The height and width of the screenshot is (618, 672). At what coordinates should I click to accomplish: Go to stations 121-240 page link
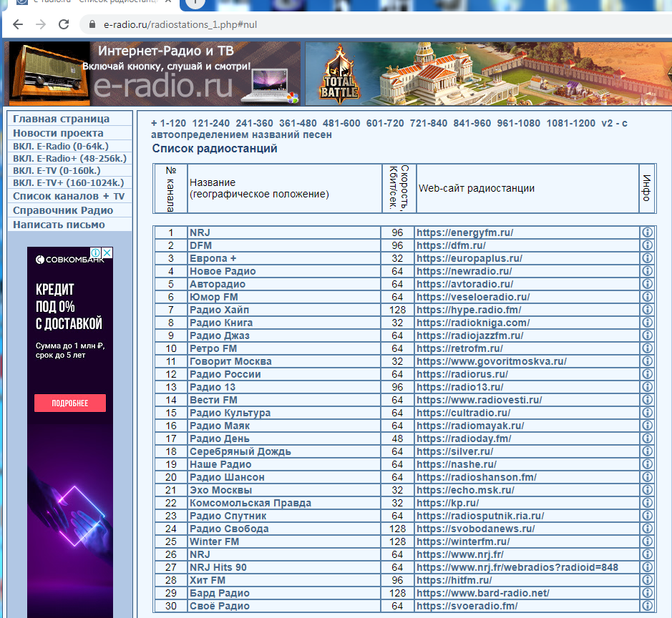tap(211, 123)
